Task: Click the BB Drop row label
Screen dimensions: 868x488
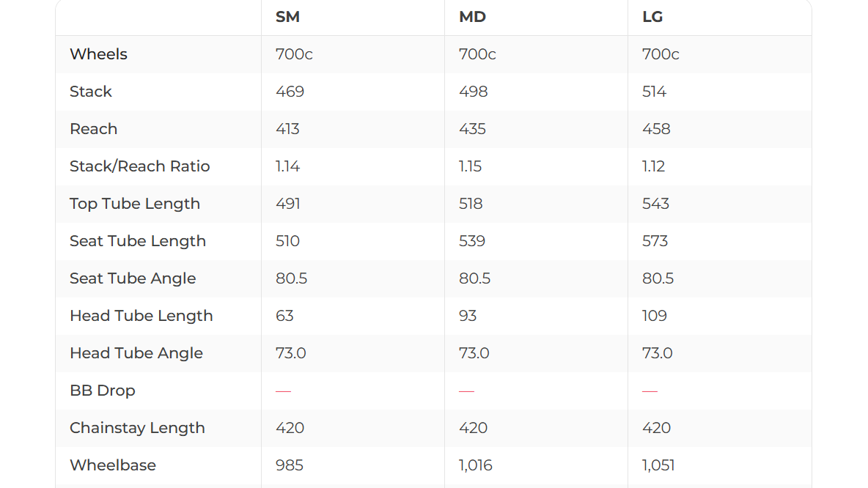Action: (102, 391)
